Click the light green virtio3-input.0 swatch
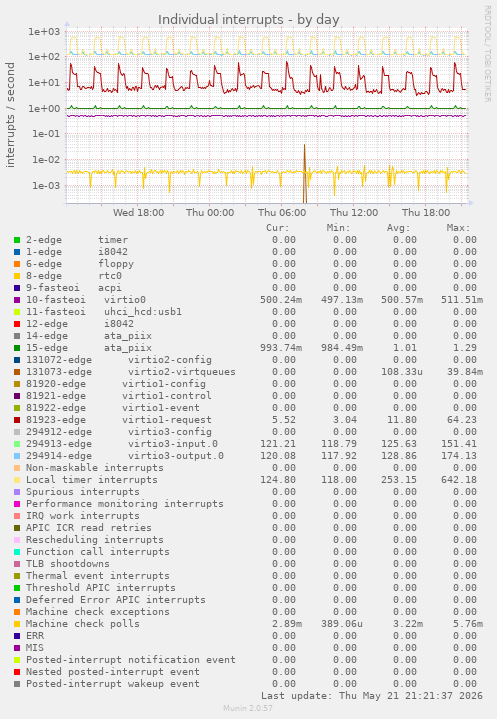 (x=17, y=444)
